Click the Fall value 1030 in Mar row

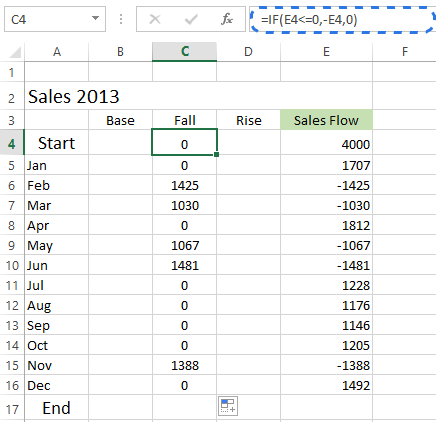[185, 205]
